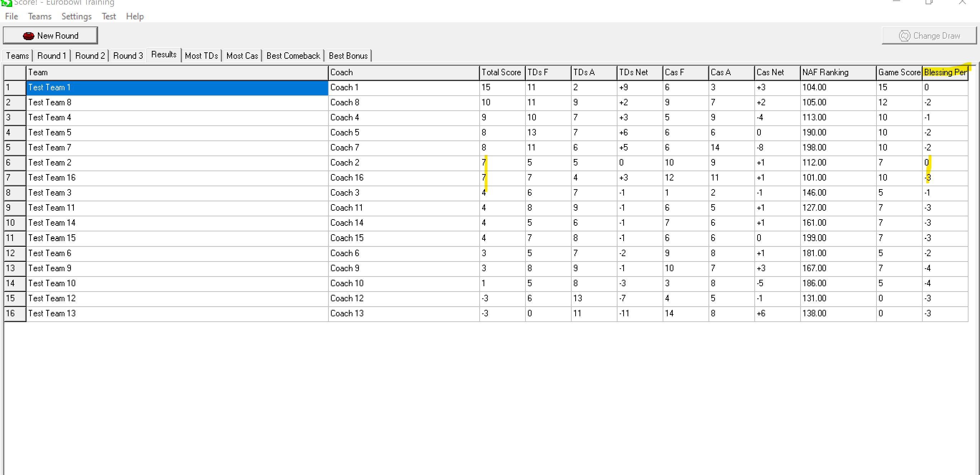Click the TDs A column header
Image resolution: width=980 pixels, height=475 pixels.
(594, 72)
